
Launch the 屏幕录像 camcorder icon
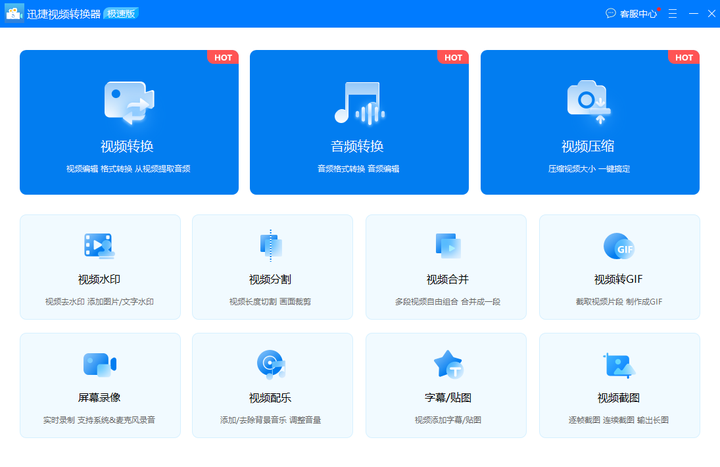(x=100, y=365)
